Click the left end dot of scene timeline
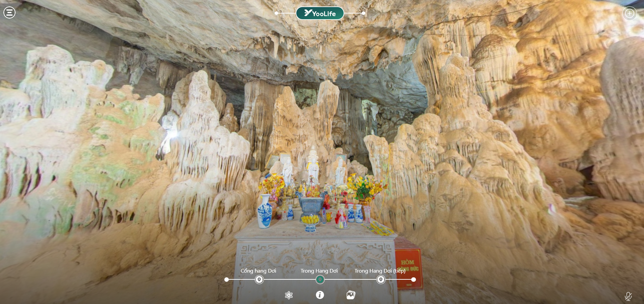The width and height of the screenshot is (644, 304). pos(226,279)
